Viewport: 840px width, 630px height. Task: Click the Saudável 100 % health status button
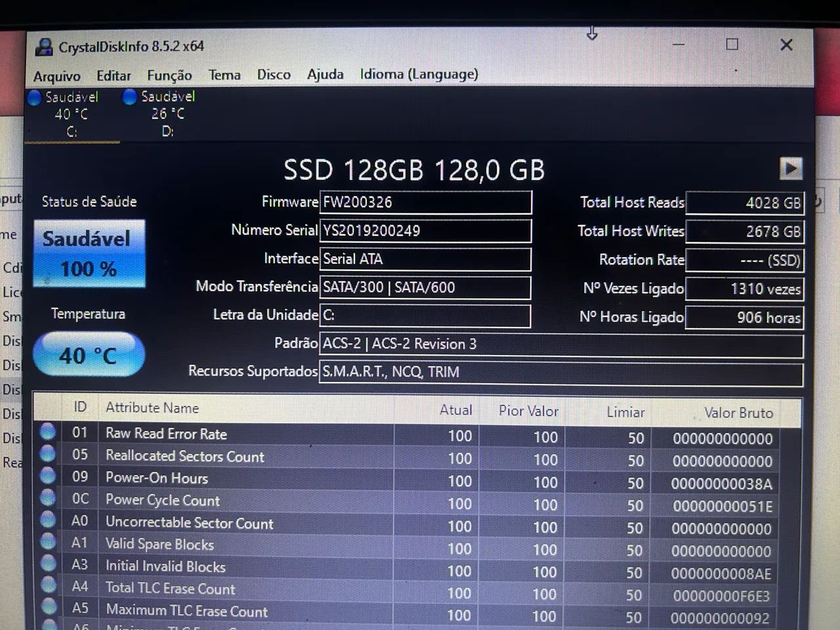89,253
